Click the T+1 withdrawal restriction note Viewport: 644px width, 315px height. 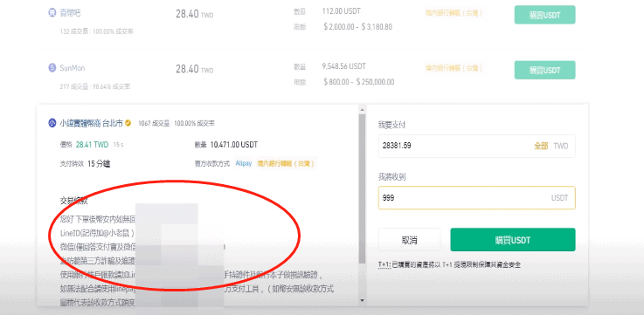(450, 265)
